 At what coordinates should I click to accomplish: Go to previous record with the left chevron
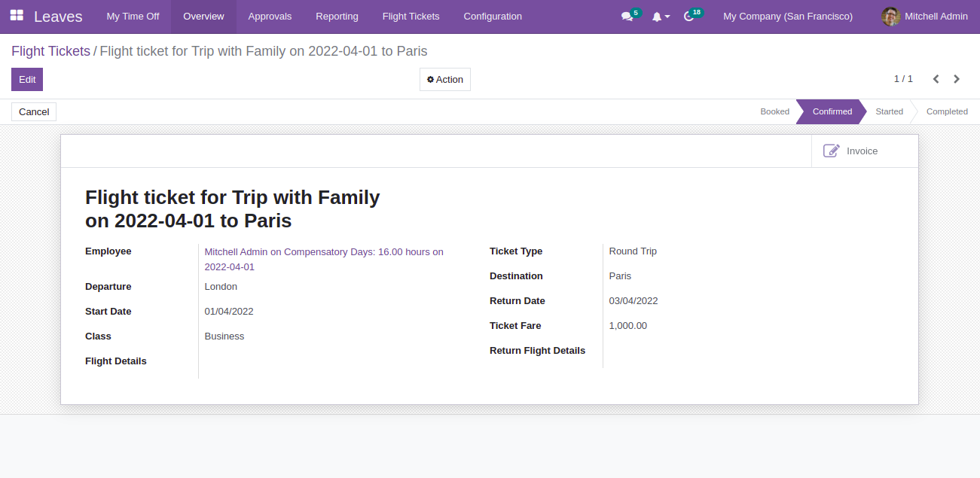(936, 78)
